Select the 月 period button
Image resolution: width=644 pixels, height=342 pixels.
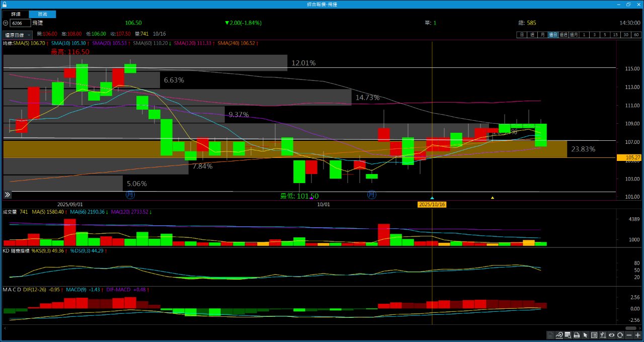point(542,35)
